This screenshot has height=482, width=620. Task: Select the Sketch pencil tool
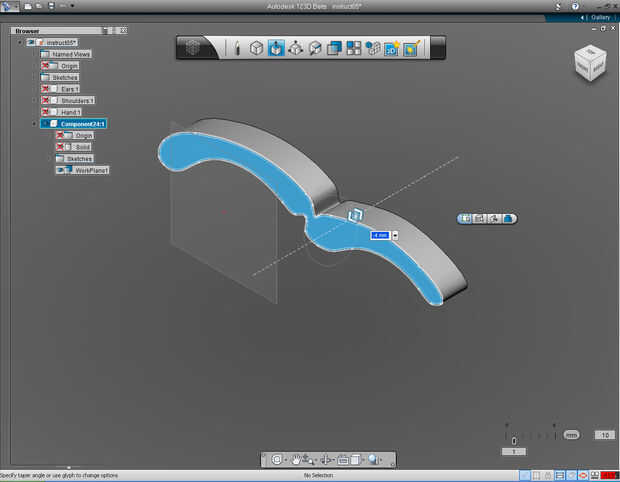tap(237, 48)
